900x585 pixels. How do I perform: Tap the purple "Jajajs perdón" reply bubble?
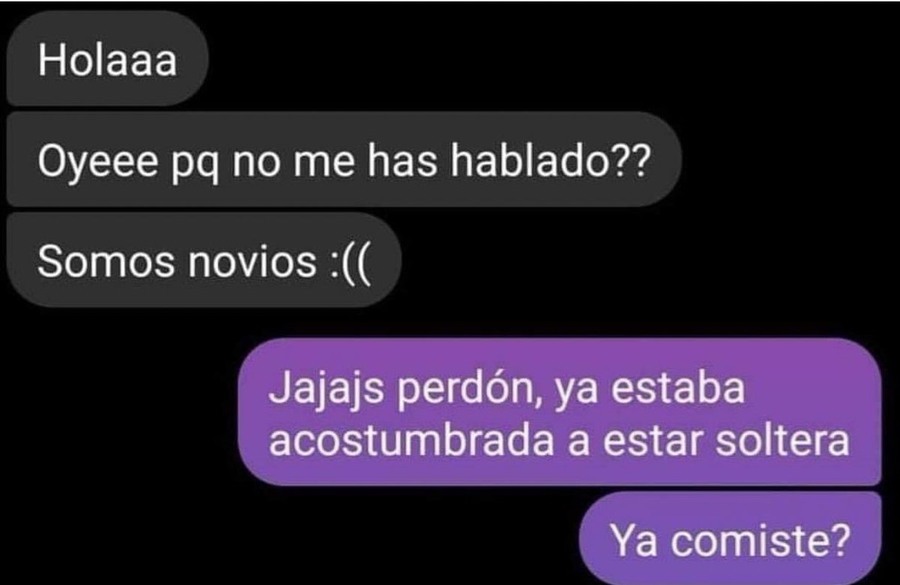click(559, 412)
